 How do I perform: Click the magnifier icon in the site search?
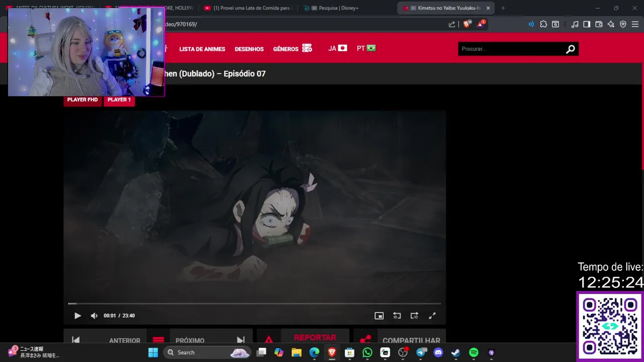571,49
